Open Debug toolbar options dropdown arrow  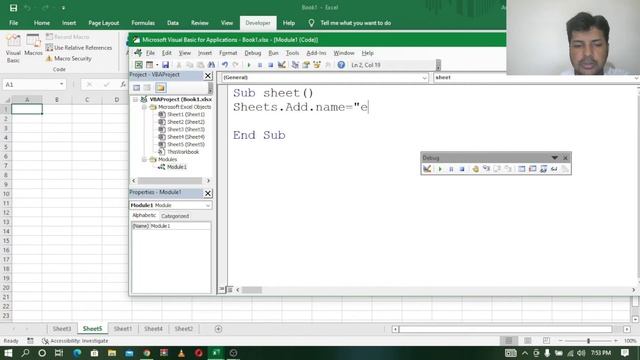pos(555,158)
